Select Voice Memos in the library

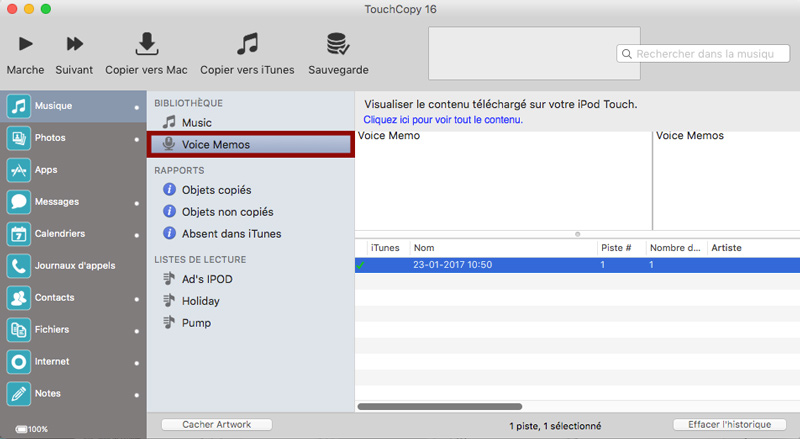251,144
